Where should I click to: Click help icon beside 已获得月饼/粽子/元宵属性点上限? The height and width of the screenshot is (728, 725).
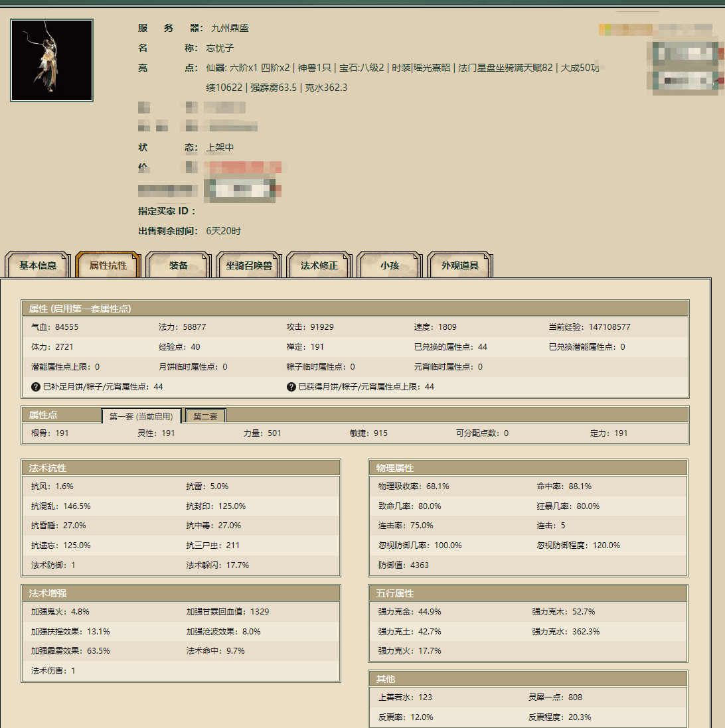tap(291, 387)
